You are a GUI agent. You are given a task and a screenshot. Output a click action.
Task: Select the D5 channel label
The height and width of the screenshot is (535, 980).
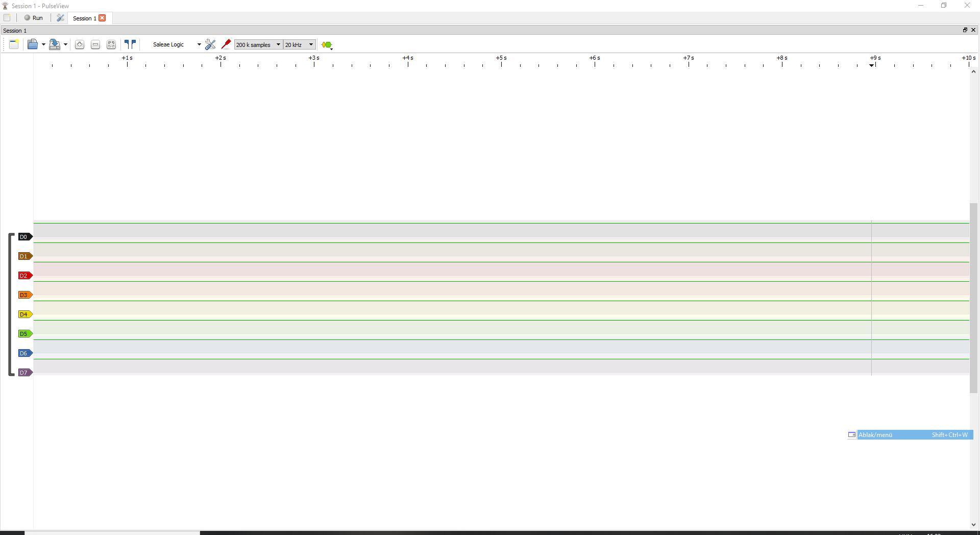coord(26,334)
